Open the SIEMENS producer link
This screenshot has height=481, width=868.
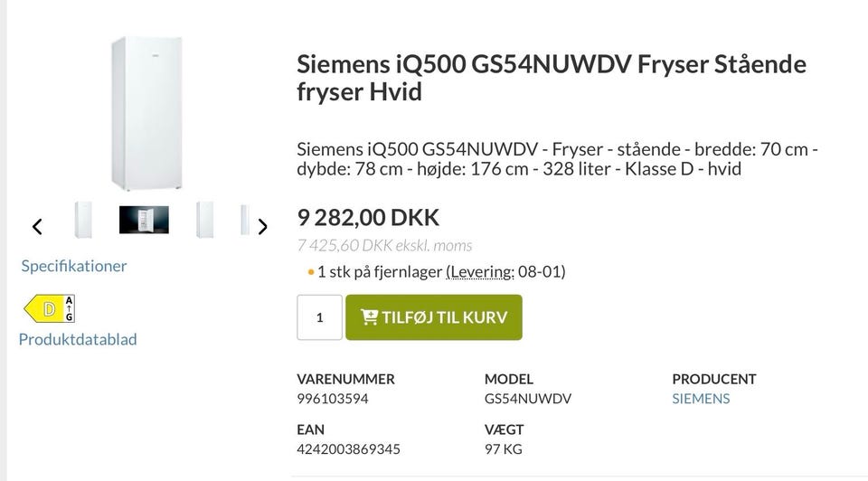tap(701, 399)
